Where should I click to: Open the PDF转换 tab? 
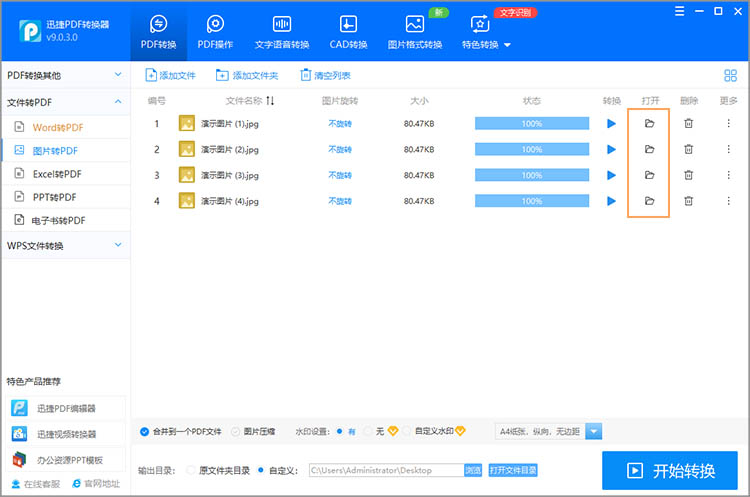tap(158, 32)
